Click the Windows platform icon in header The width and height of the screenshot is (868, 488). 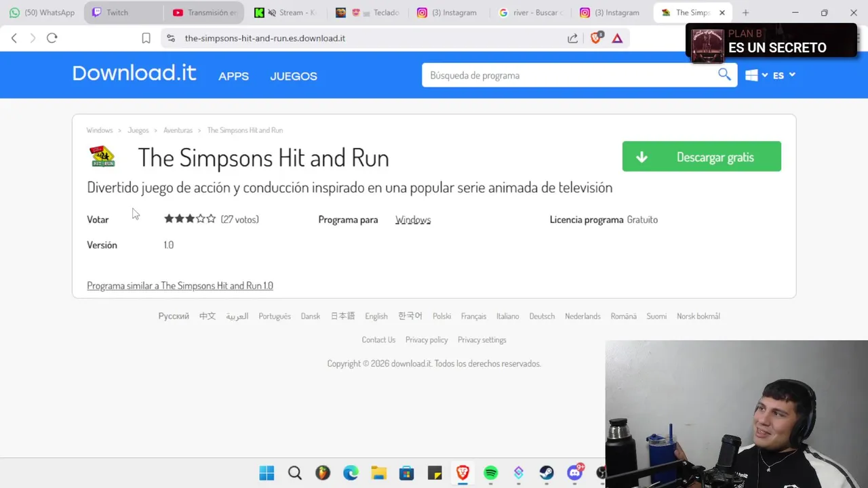click(751, 75)
